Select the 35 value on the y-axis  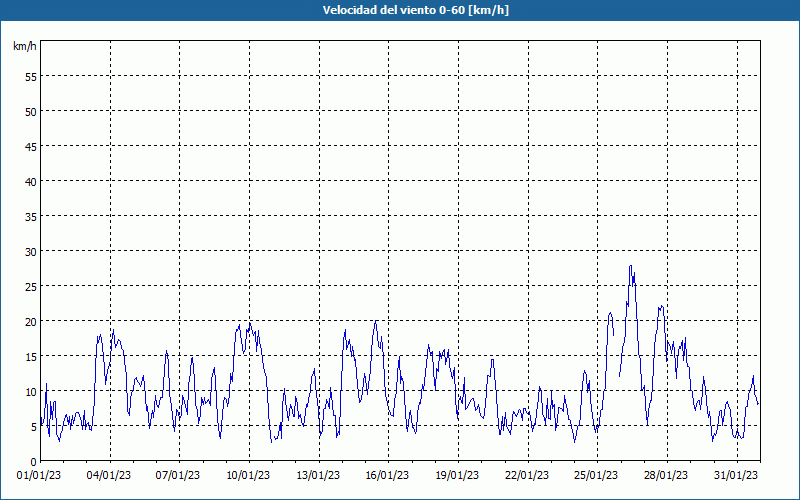[31, 216]
